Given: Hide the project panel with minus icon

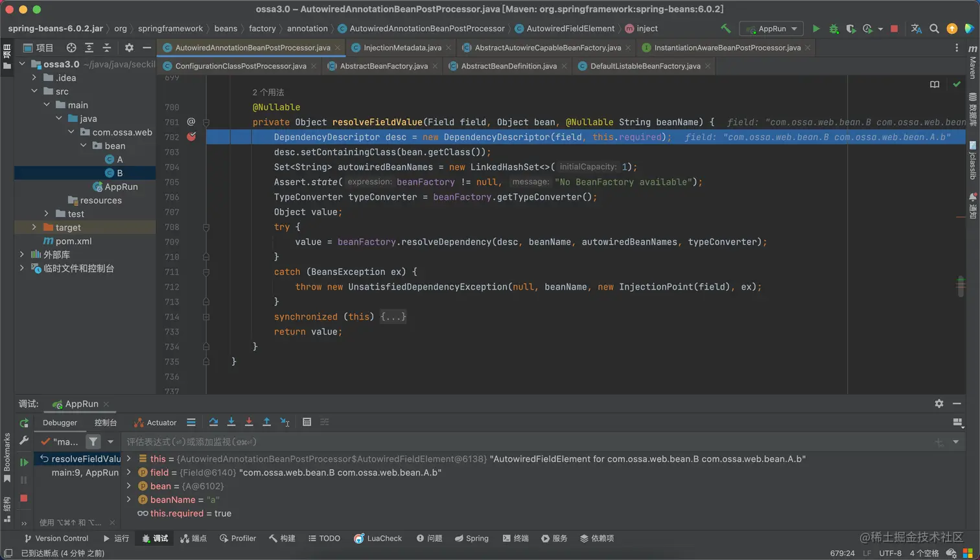Looking at the screenshot, I should pos(147,47).
